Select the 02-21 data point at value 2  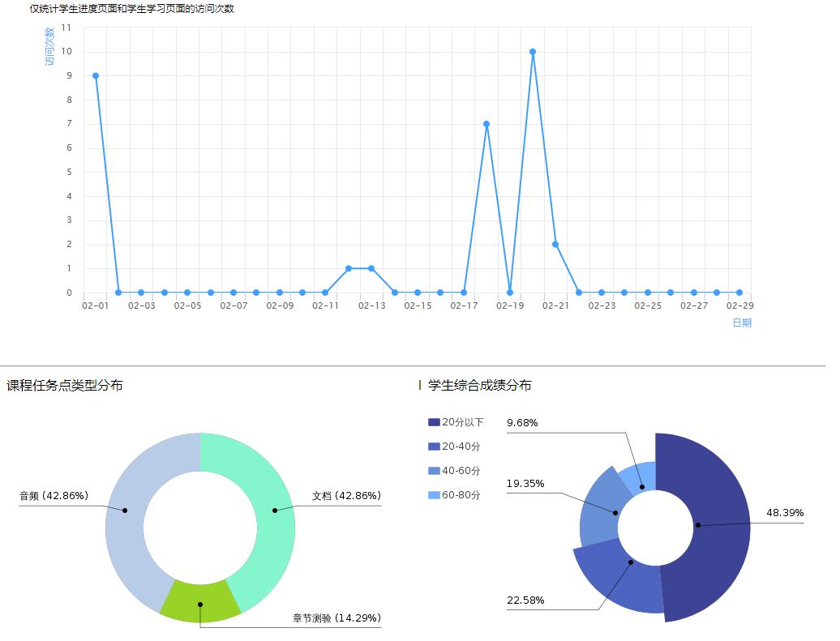click(555, 244)
